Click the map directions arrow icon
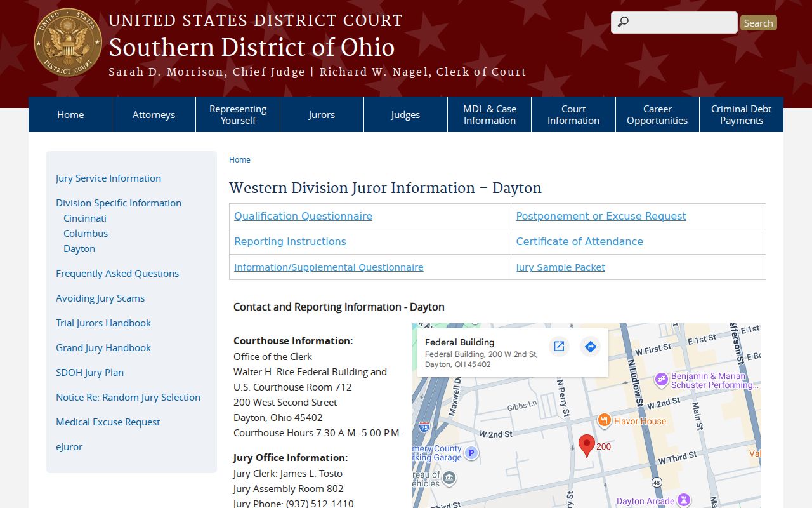812x508 pixels. (590, 346)
